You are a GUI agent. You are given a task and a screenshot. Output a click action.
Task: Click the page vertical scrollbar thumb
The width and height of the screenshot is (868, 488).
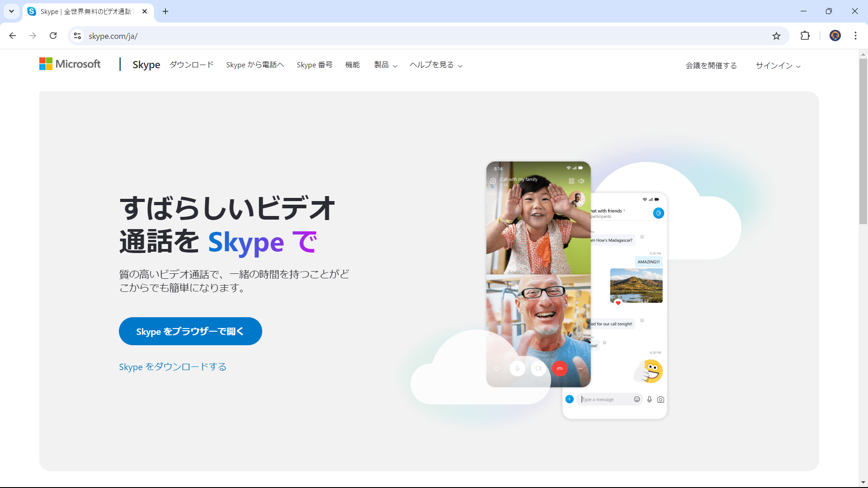coord(863,141)
